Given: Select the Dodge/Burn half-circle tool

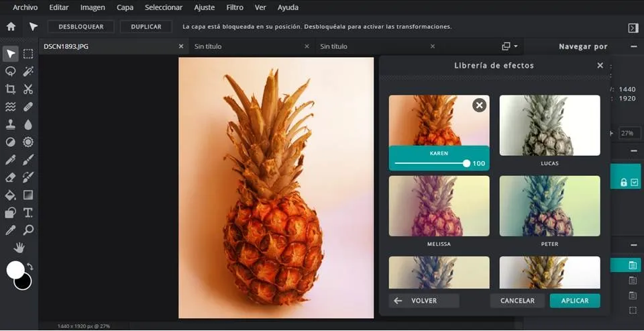Looking at the screenshot, I should point(11,142).
